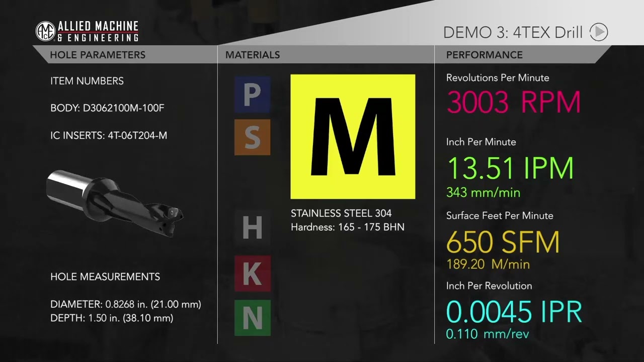Click the 0.0045 IPR value
The width and height of the screenshot is (644, 362).
tap(514, 312)
